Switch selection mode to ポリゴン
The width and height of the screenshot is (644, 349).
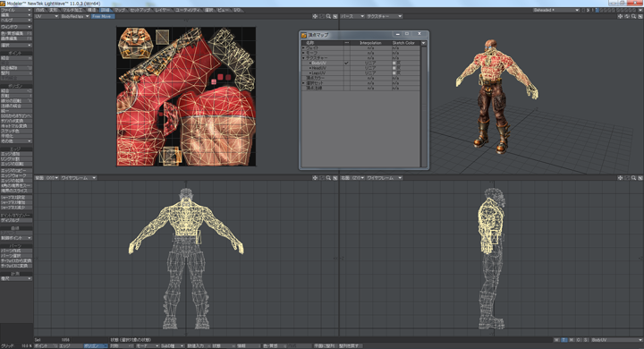coord(96,346)
